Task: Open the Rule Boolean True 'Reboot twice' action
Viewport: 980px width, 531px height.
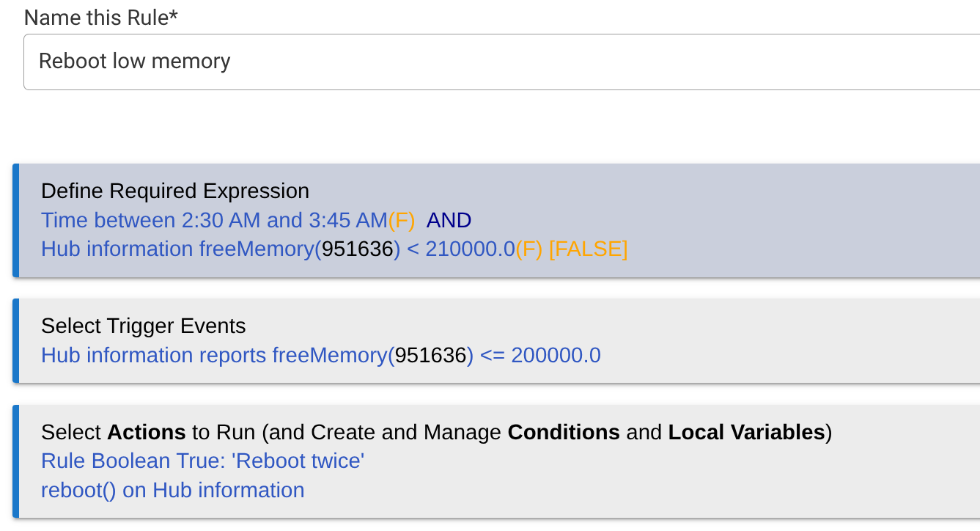Action: coord(203,461)
